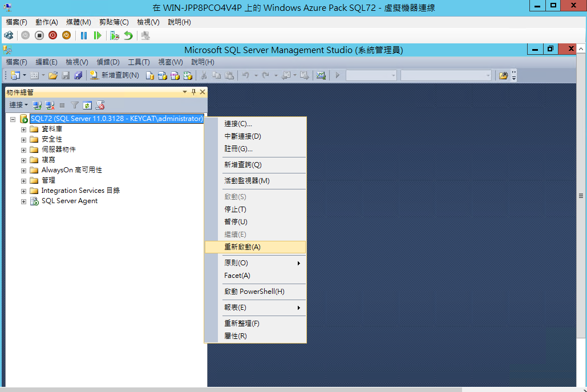Collapse the SQL72 server node
The width and height of the screenshot is (587, 392).
pyautogui.click(x=13, y=119)
